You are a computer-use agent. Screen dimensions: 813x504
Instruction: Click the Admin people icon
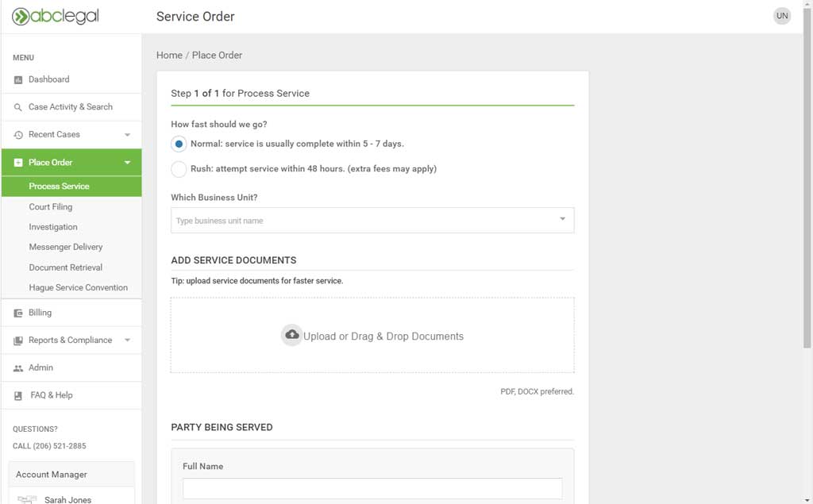(18, 368)
